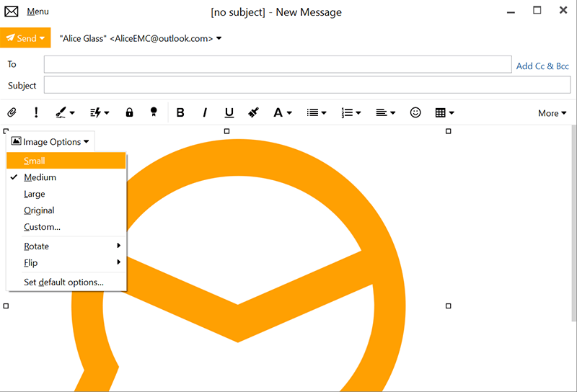Expand the alignment dropdown arrow

(392, 113)
